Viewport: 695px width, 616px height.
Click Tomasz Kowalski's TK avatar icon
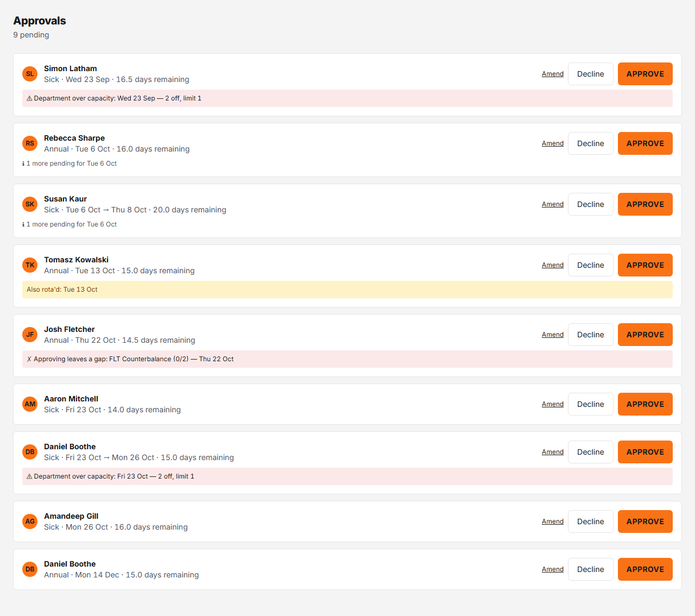[x=30, y=265]
